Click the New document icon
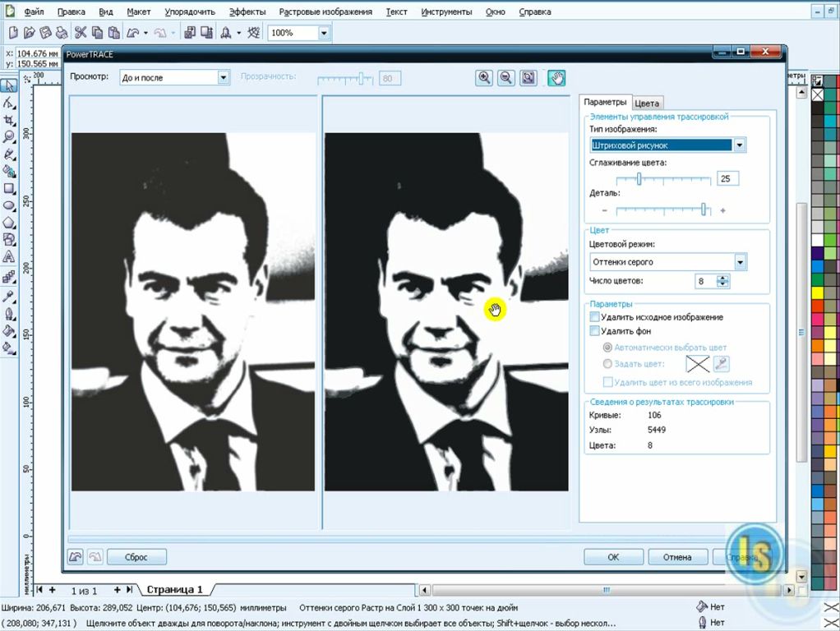The image size is (840, 631). pos(13,33)
